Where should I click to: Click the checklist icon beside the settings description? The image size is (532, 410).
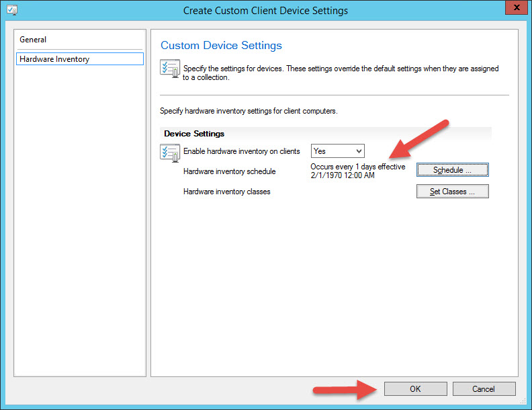(x=169, y=70)
